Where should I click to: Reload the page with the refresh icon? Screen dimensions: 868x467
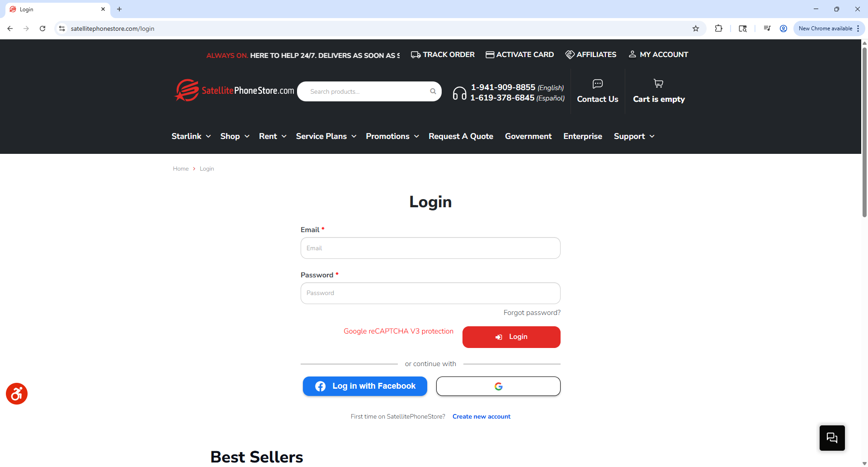pos(42,29)
